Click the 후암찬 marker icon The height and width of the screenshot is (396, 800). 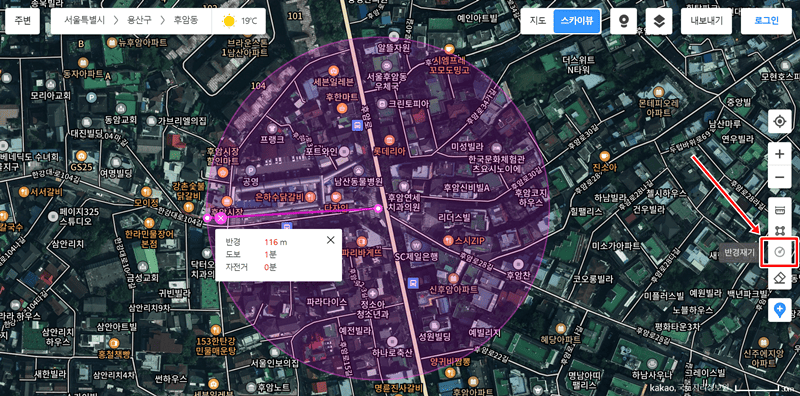518,264
